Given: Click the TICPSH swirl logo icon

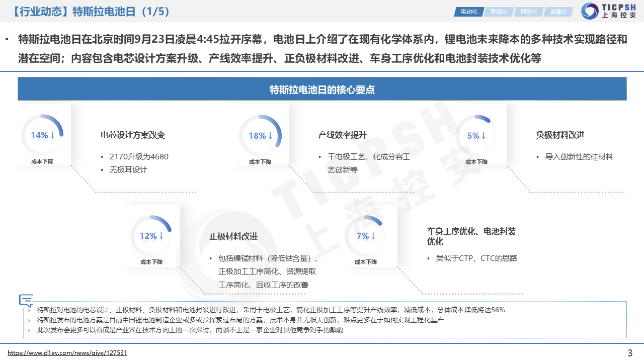Looking at the screenshot, I should click(589, 11).
